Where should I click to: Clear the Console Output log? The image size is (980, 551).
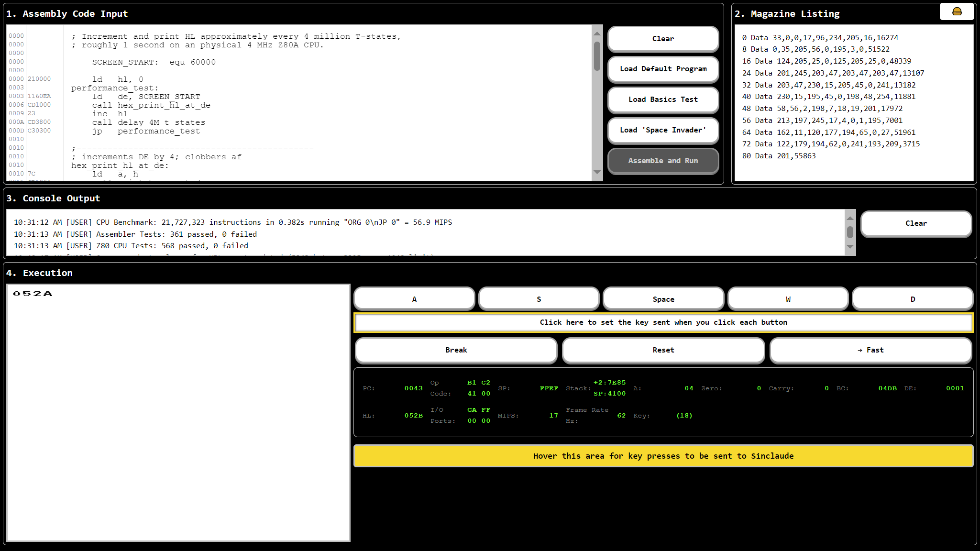coord(915,223)
